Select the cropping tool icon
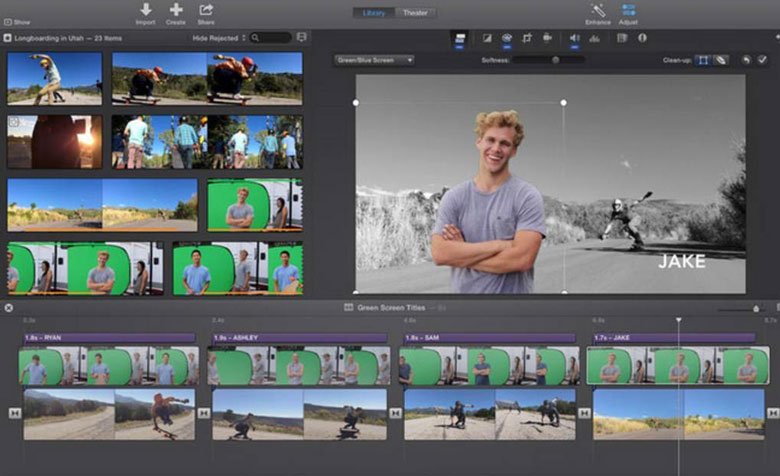The height and width of the screenshot is (476, 780). (x=527, y=38)
